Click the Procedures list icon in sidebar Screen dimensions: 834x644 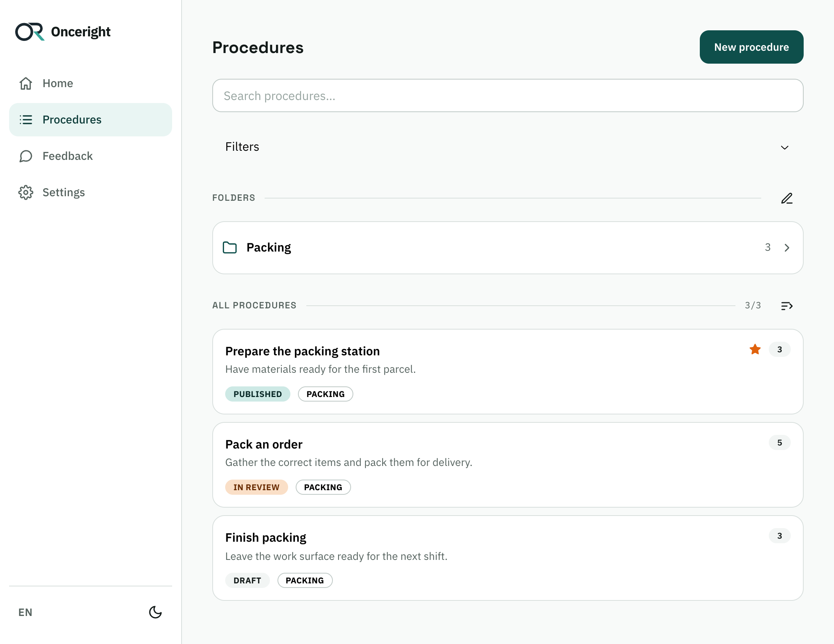coord(25,120)
